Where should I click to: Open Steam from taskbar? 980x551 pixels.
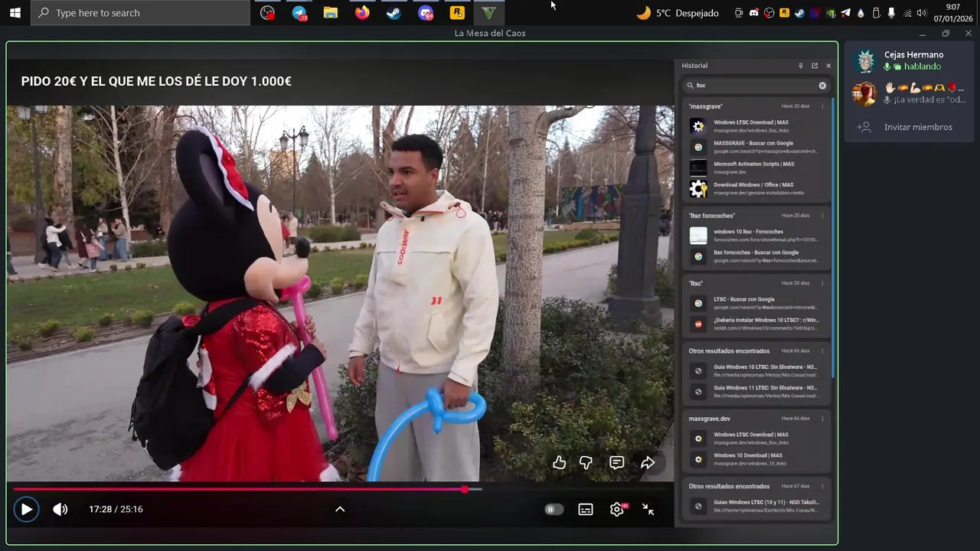coord(394,13)
